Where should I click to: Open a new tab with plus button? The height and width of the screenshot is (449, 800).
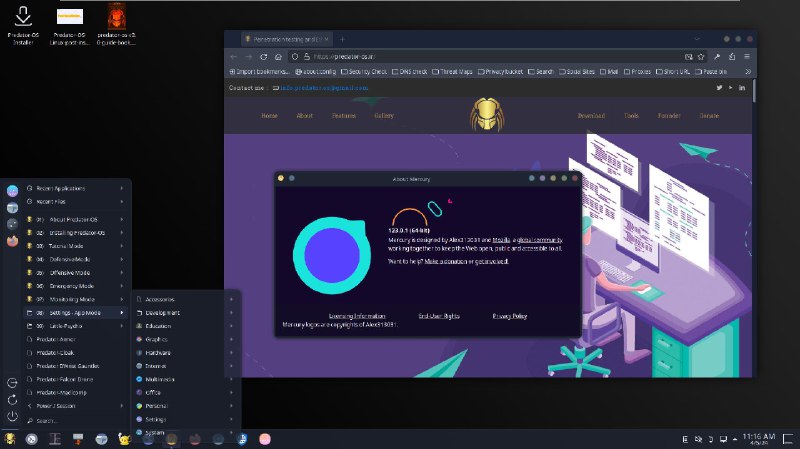342,39
